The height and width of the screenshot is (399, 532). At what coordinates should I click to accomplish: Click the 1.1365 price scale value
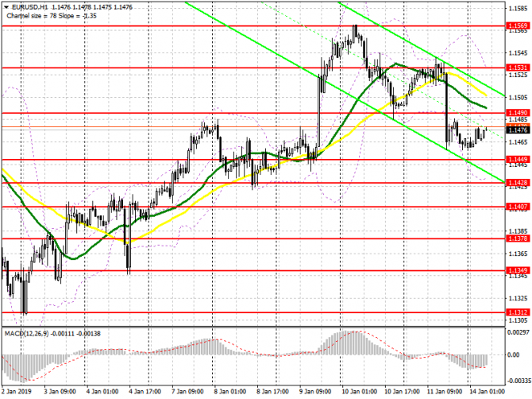click(519, 254)
